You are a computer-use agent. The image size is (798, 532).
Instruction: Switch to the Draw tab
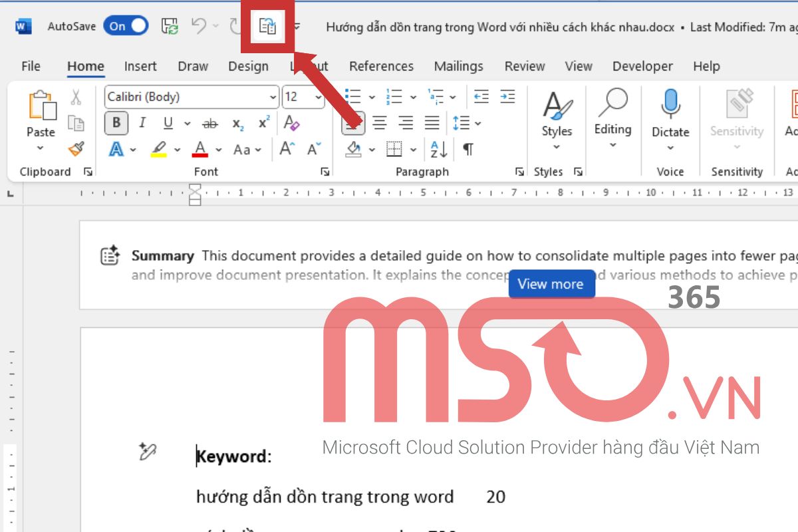pyautogui.click(x=193, y=66)
